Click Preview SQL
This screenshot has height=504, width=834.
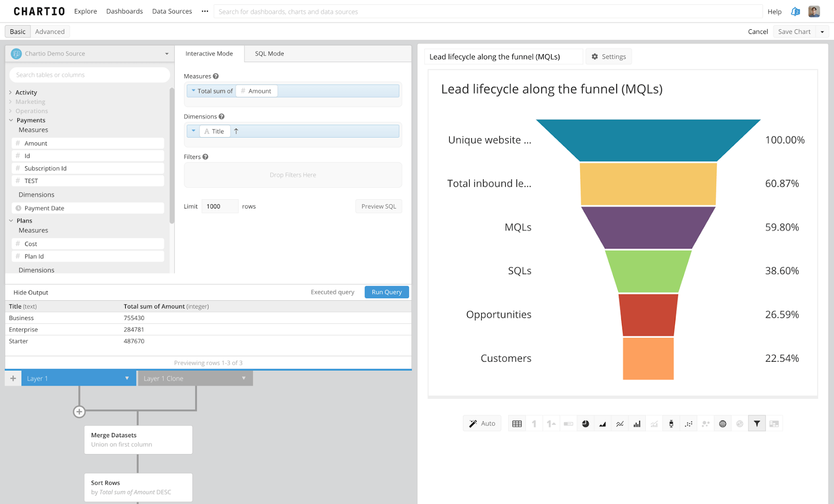coord(378,206)
